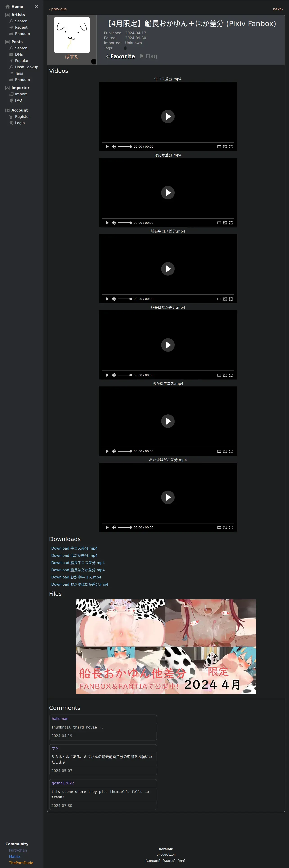Go to the previous post
The width and height of the screenshot is (289, 868).
tap(58, 9)
